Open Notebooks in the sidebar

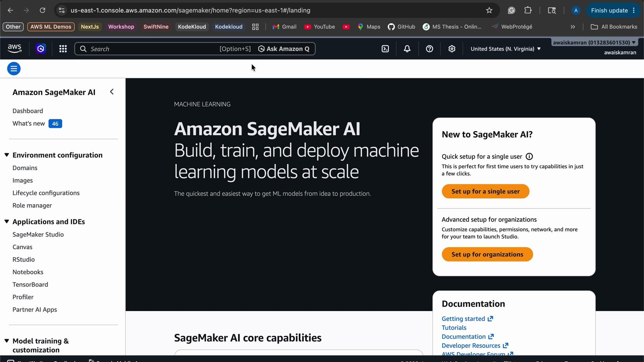coord(28,272)
